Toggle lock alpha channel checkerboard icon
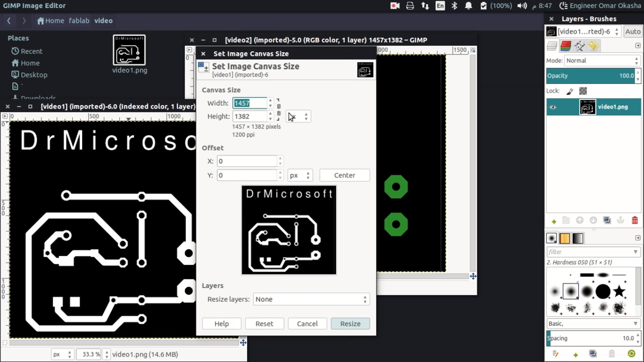The height and width of the screenshot is (362, 644). tap(583, 91)
